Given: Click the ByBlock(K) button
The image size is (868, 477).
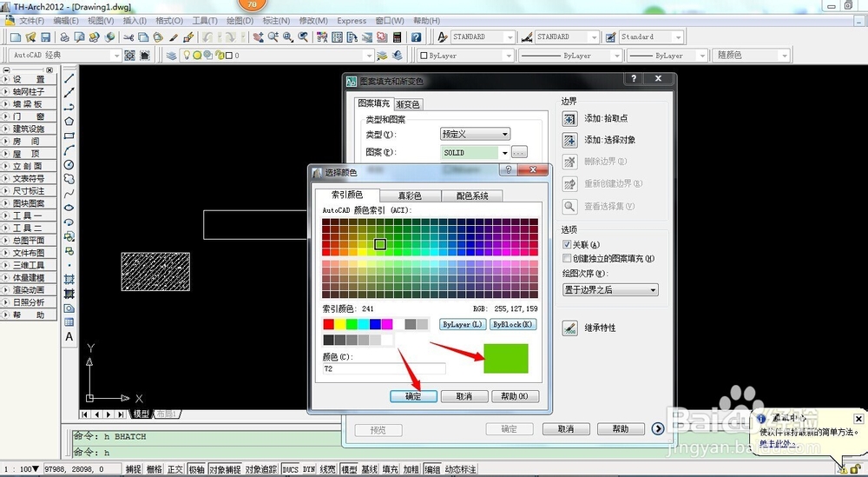Looking at the screenshot, I should pos(513,325).
